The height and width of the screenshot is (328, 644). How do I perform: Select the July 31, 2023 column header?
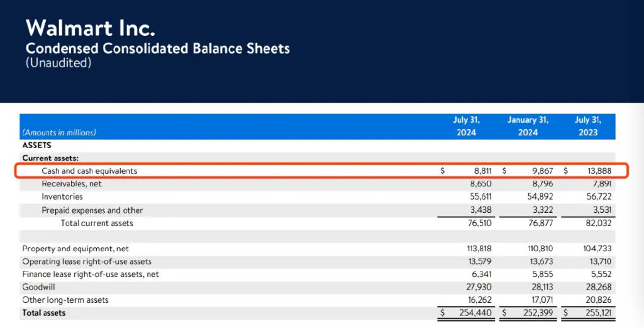[588, 126]
